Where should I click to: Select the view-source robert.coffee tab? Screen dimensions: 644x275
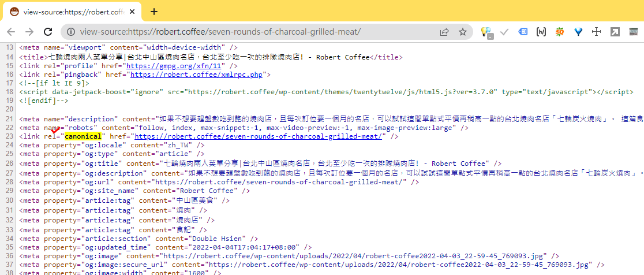[72, 12]
